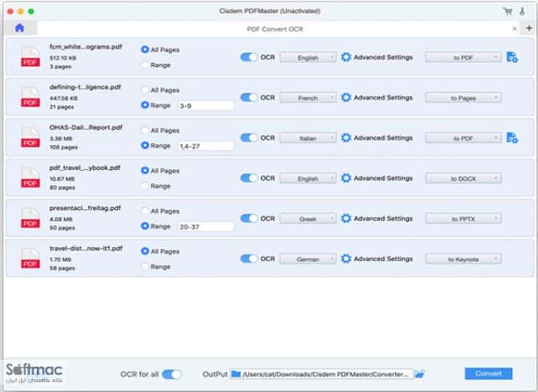Select file name OHAS-Dail...Report.pdf

point(86,127)
